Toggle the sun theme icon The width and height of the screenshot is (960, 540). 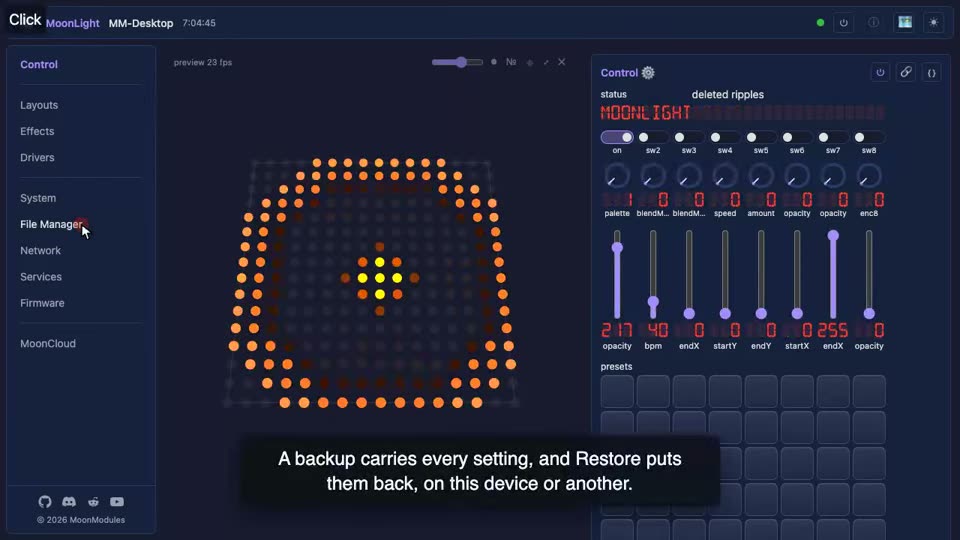point(934,23)
